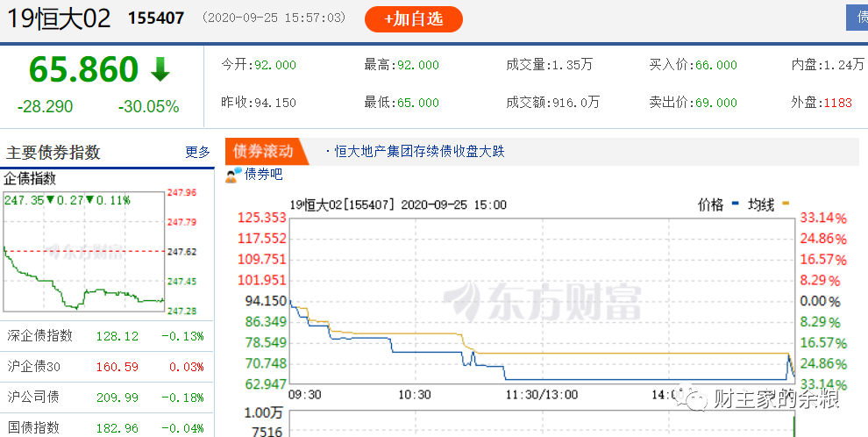Click the 247.35 index value in mini chart
Image resolution: width=868 pixels, height=437 pixels.
tap(24, 200)
